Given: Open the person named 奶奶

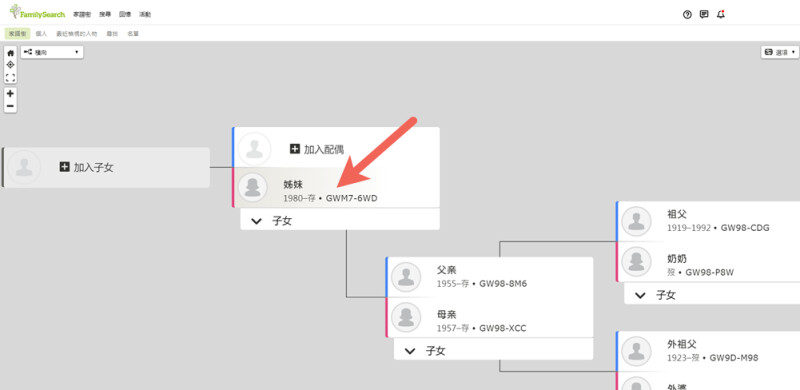Looking at the screenshot, I should click(x=677, y=259).
